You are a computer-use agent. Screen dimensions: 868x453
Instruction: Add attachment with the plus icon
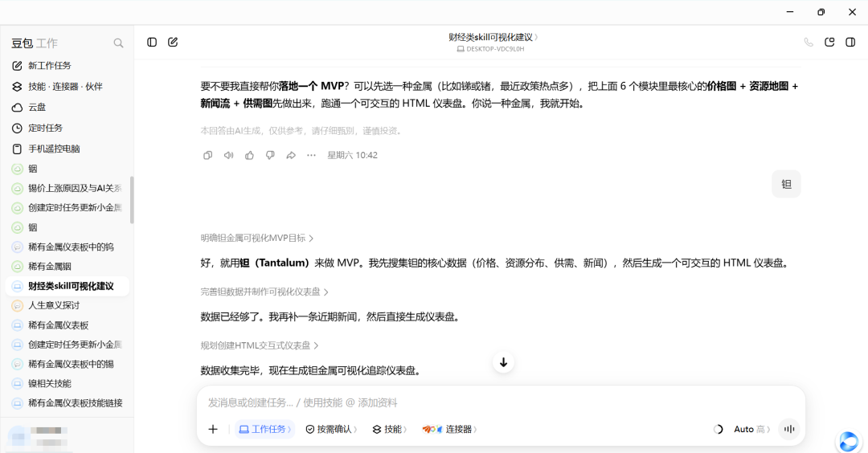pyautogui.click(x=213, y=429)
